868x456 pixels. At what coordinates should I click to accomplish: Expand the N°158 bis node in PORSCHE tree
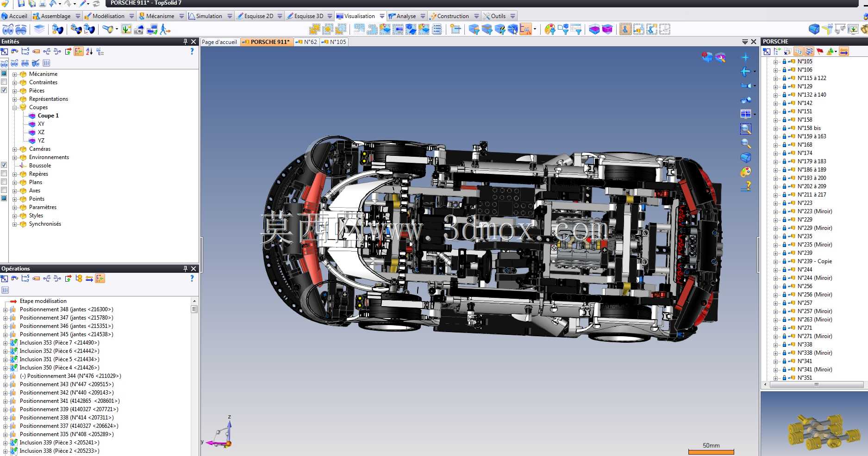click(x=775, y=128)
